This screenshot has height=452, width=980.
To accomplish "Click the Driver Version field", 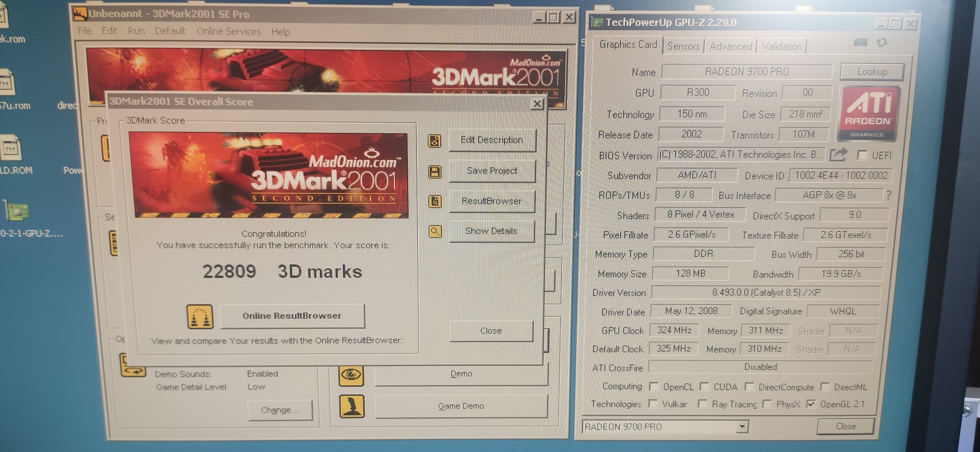I will coord(766,292).
